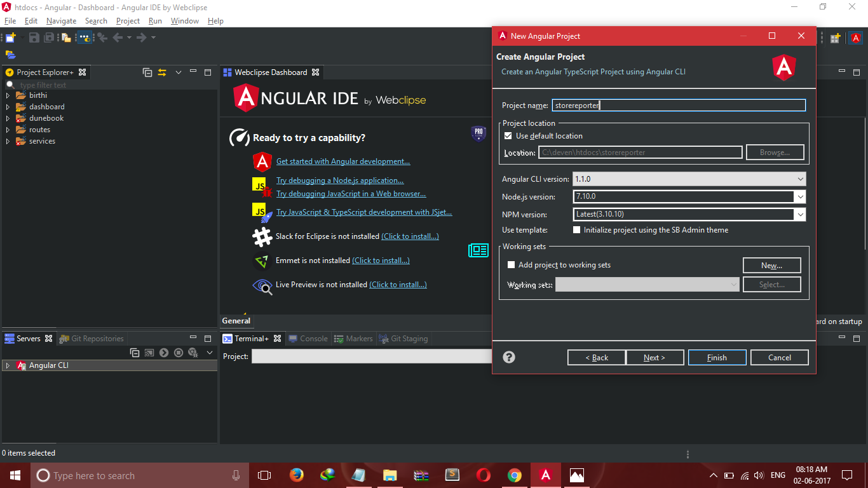Open Get started with Angular development link
Image resolution: width=868 pixels, height=488 pixels.
pos(343,161)
